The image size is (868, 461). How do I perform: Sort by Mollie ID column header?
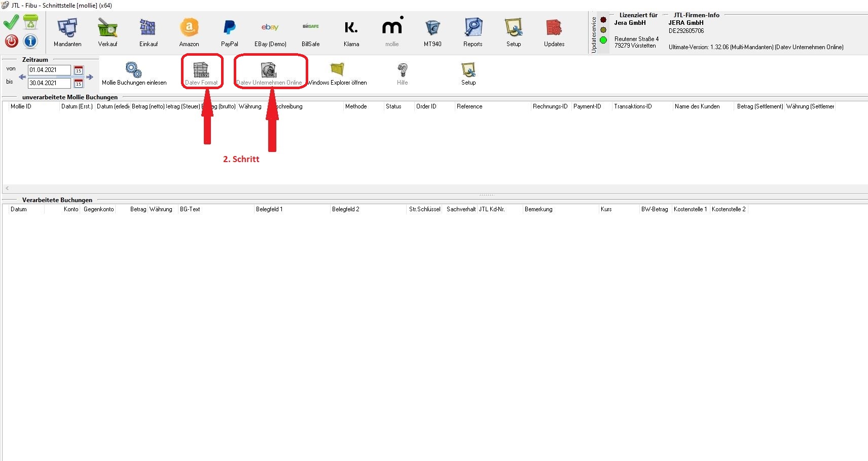click(x=21, y=106)
